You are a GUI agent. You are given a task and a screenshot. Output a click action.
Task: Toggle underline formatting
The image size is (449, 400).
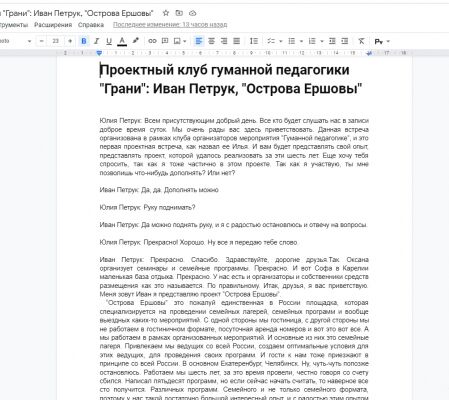coord(109,41)
